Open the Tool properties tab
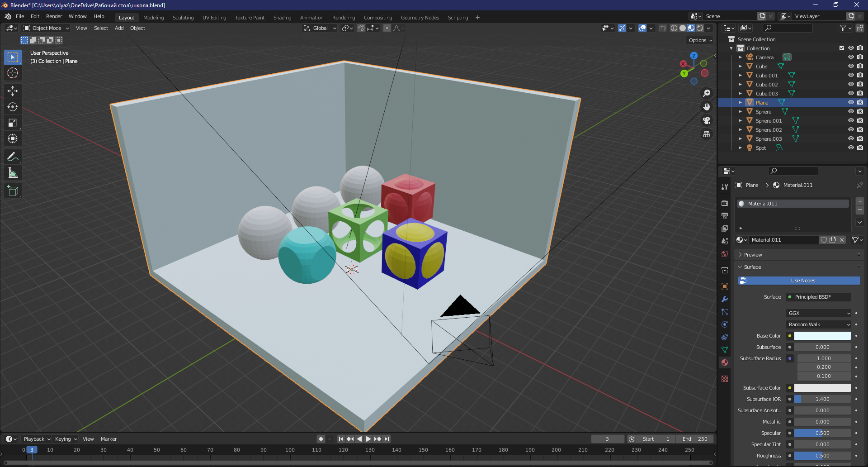This screenshot has width=868, height=467. [x=725, y=186]
